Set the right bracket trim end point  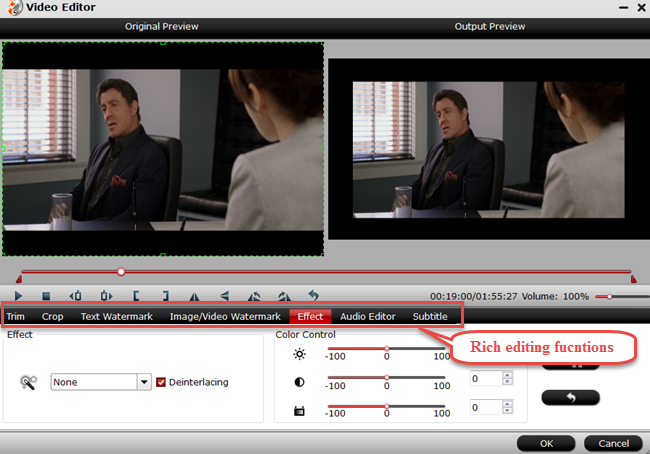click(165, 296)
